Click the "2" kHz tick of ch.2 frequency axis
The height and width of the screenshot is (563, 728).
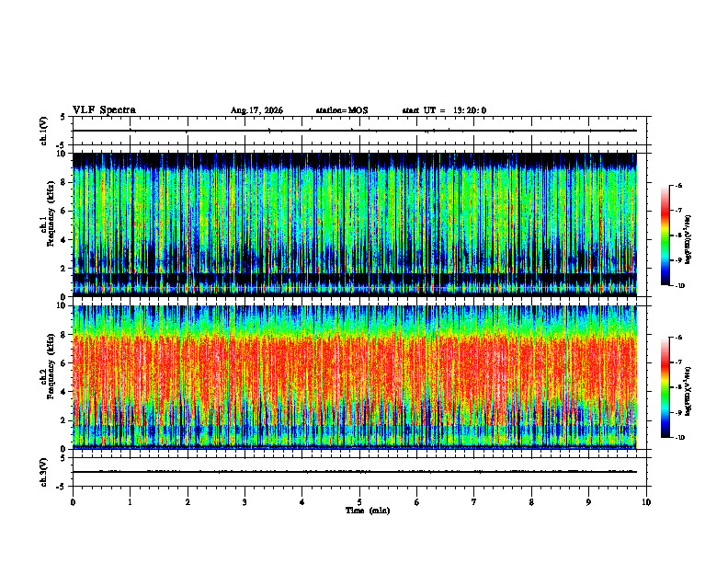tap(64, 420)
